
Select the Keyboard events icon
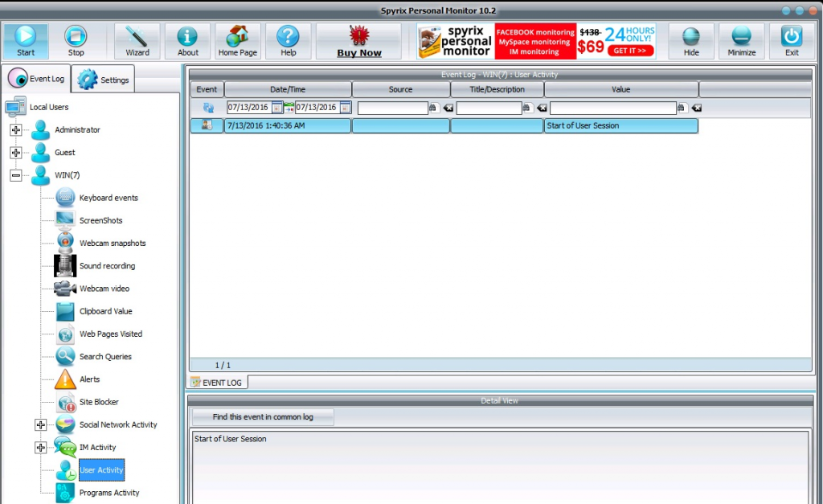(x=65, y=198)
